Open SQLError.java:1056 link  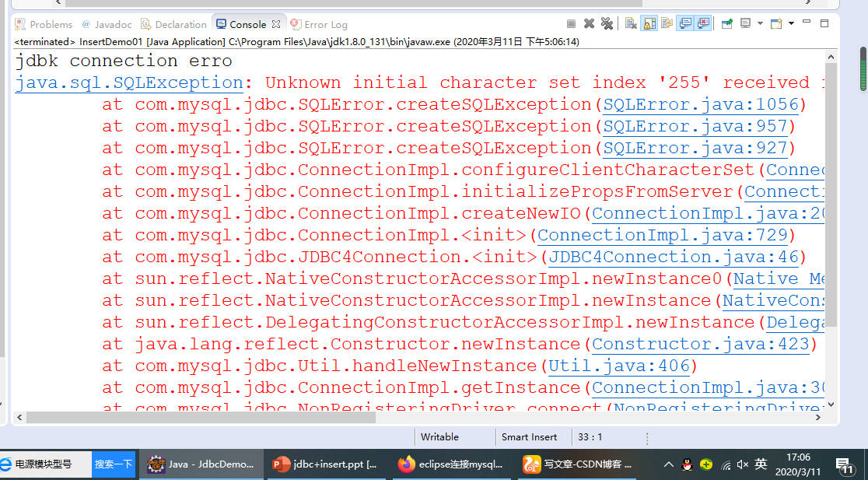point(701,105)
